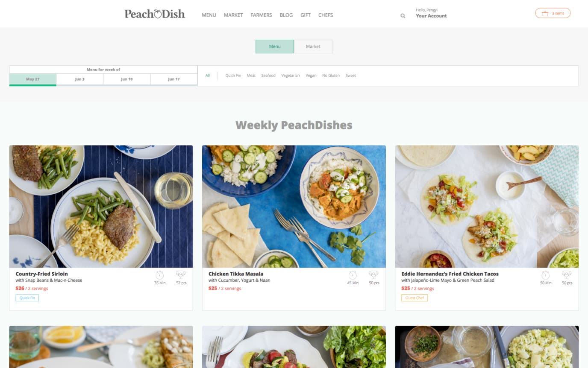Select the Jun 3 week tab

79,79
